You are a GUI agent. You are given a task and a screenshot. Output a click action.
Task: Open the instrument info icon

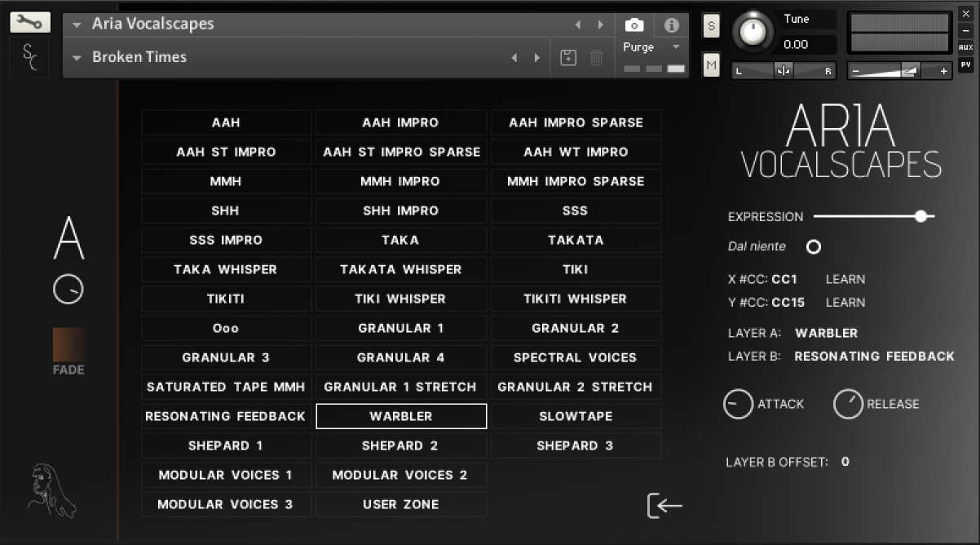pos(671,25)
